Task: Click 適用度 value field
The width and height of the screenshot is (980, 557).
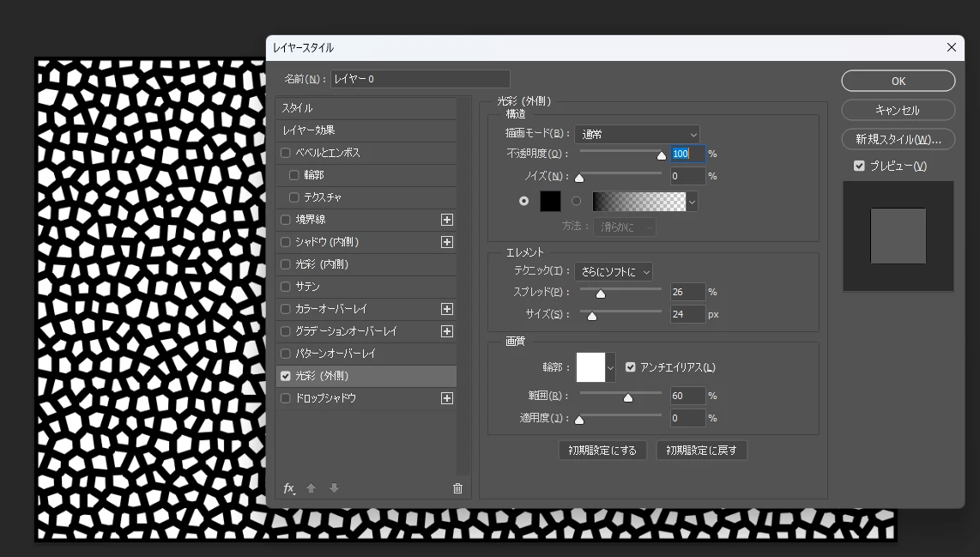Action: (x=687, y=418)
